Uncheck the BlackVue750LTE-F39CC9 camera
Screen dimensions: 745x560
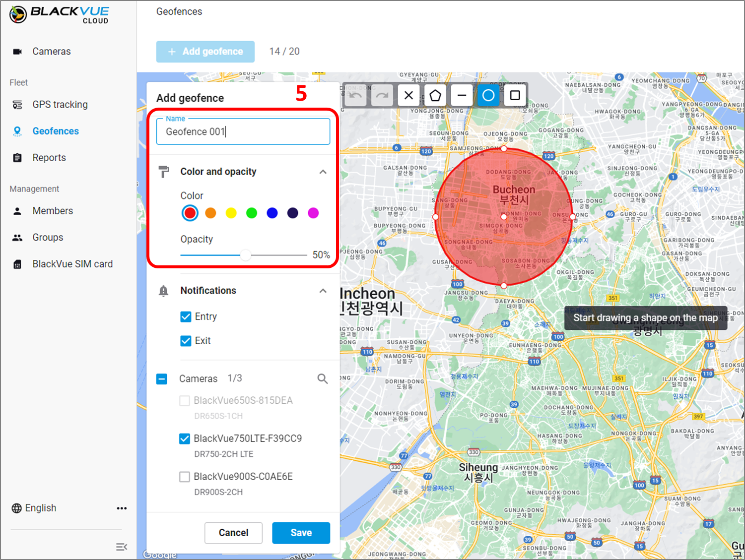point(185,438)
